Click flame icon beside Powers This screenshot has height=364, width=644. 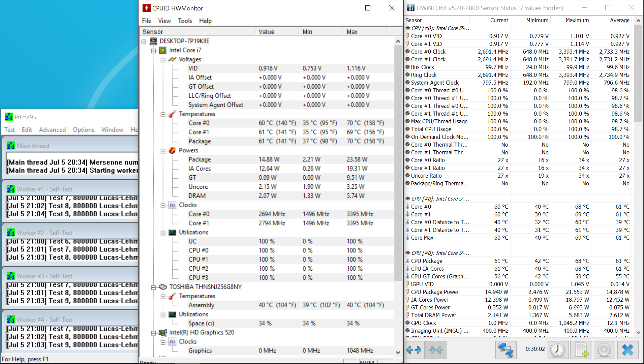(x=172, y=150)
